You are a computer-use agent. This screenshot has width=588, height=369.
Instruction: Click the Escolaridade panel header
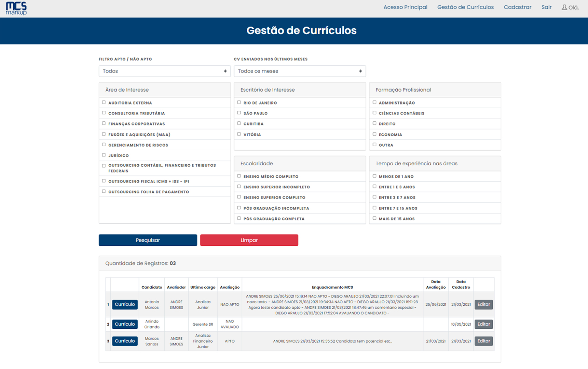point(300,164)
